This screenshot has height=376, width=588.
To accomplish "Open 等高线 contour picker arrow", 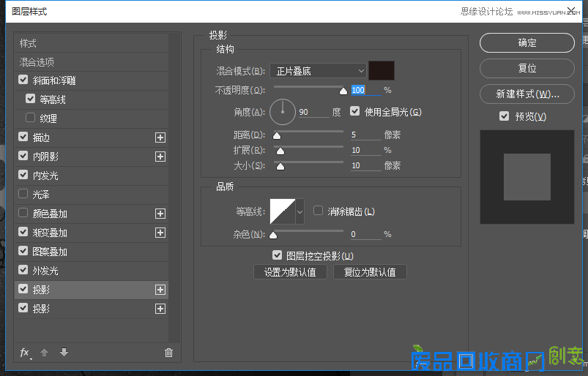I will (x=299, y=211).
